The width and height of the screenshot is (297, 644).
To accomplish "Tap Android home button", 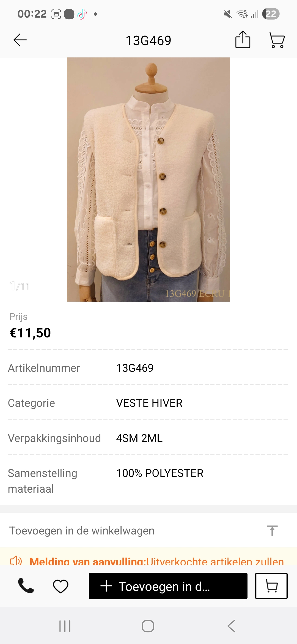I will 148,626.
